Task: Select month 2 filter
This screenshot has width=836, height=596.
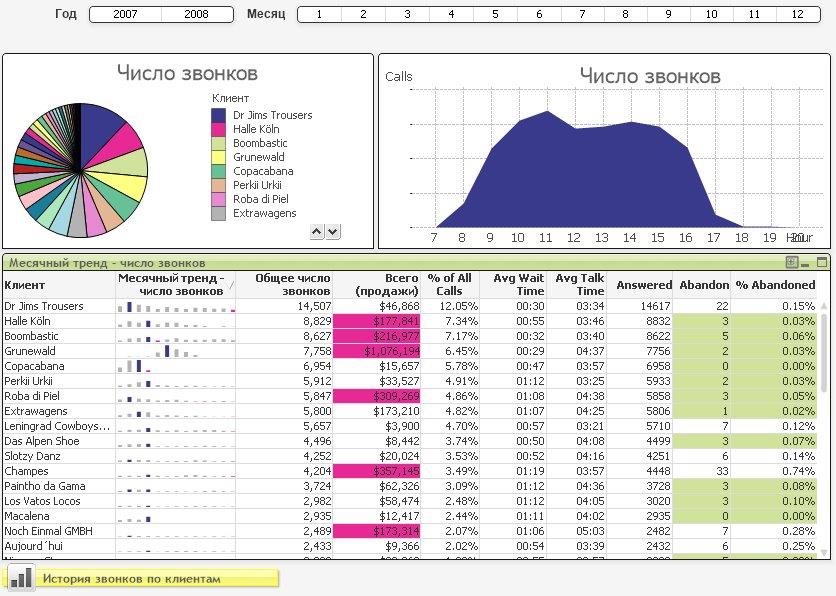Action: 363,14
